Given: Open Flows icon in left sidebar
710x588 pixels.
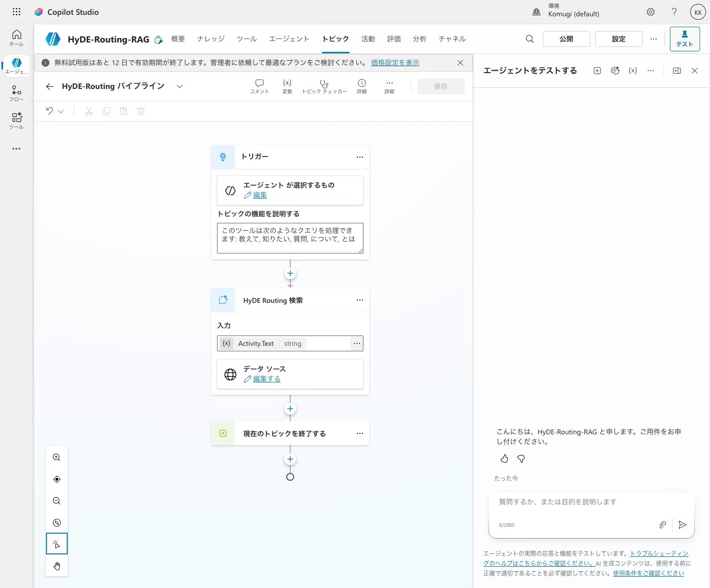Looking at the screenshot, I should 16,93.
